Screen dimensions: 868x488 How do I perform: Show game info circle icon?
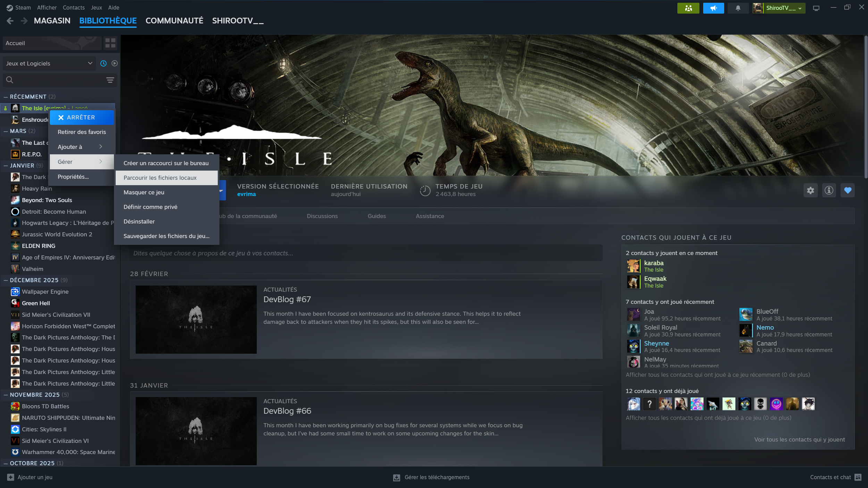coord(829,190)
